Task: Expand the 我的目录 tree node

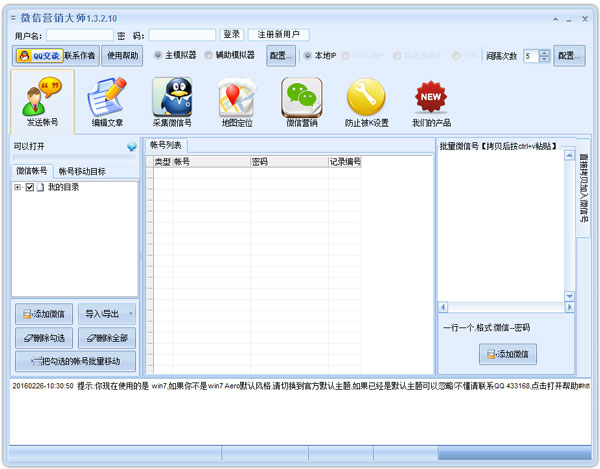Action: 17,187
